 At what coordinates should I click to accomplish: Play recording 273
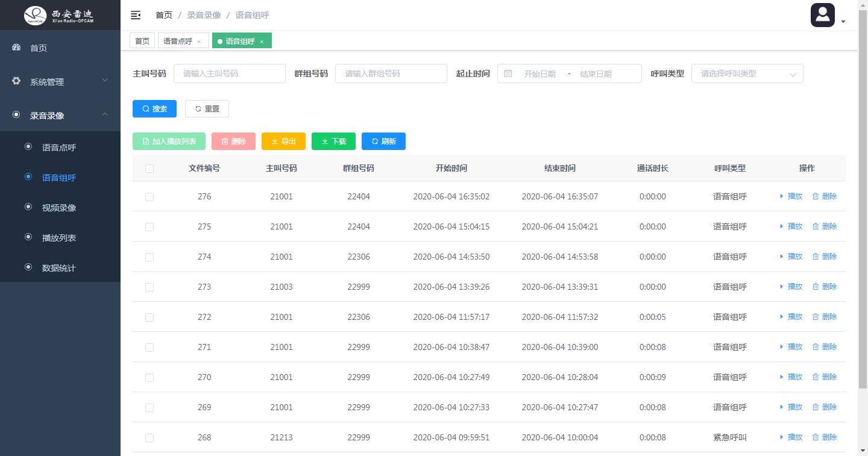point(791,287)
